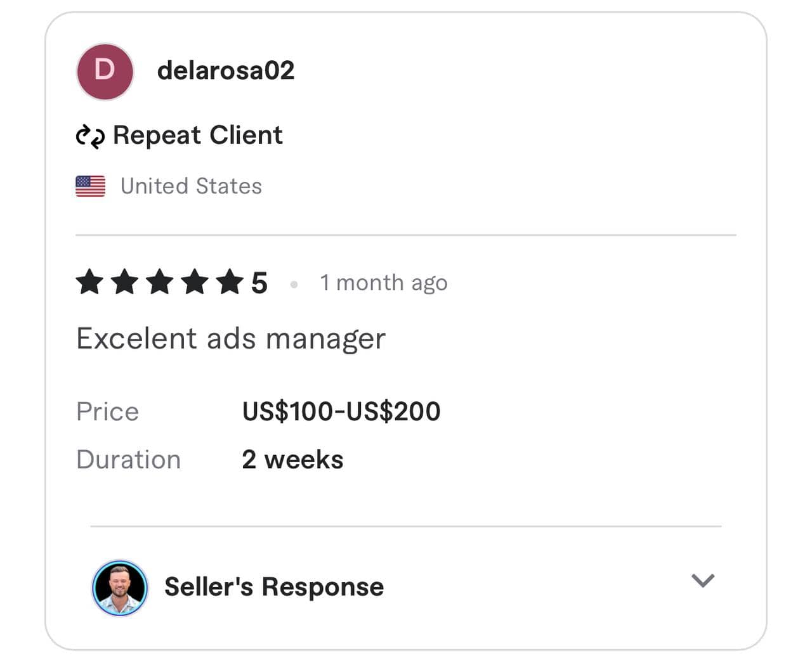Click the Repeat Client arrows icon
Image resolution: width=812 pixels, height=665 pixels.
tap(90, 136)
